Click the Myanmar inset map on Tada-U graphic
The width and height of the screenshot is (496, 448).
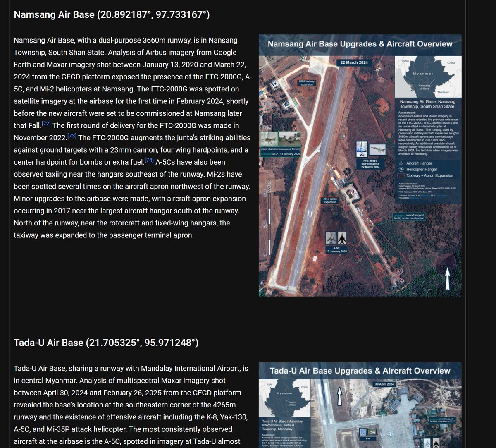click(285, 396)
